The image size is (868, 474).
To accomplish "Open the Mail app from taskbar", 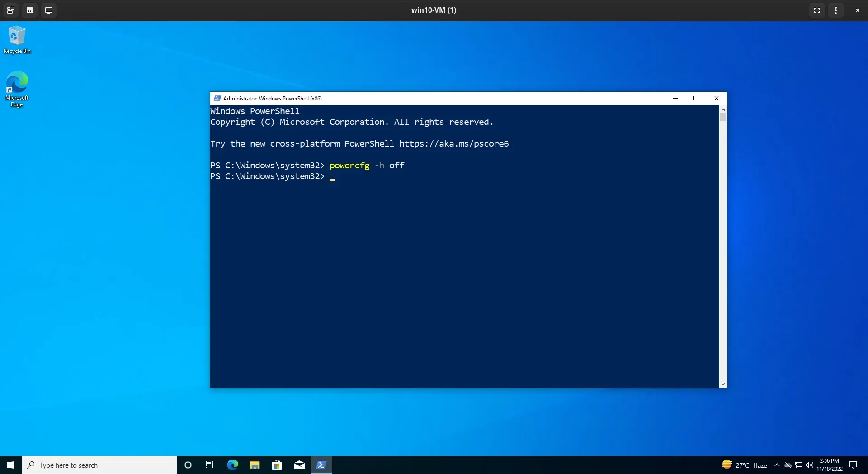I will (x=299, y=465).
